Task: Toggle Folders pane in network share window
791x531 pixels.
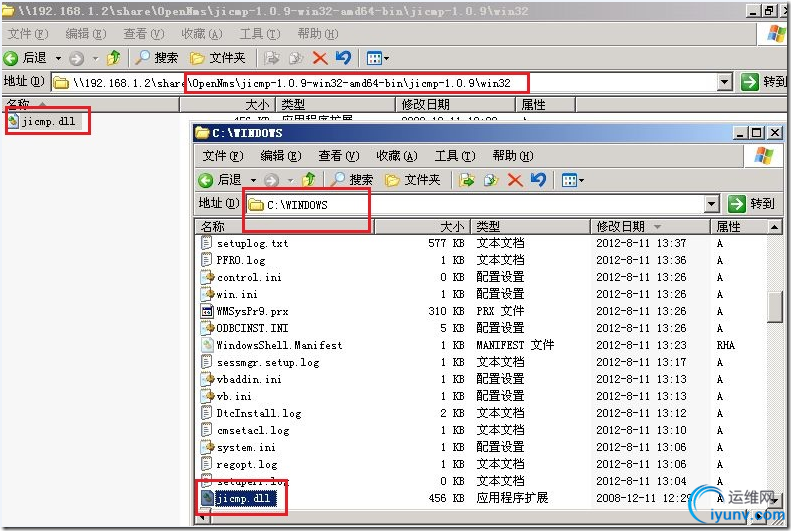Action: (217, 58)
